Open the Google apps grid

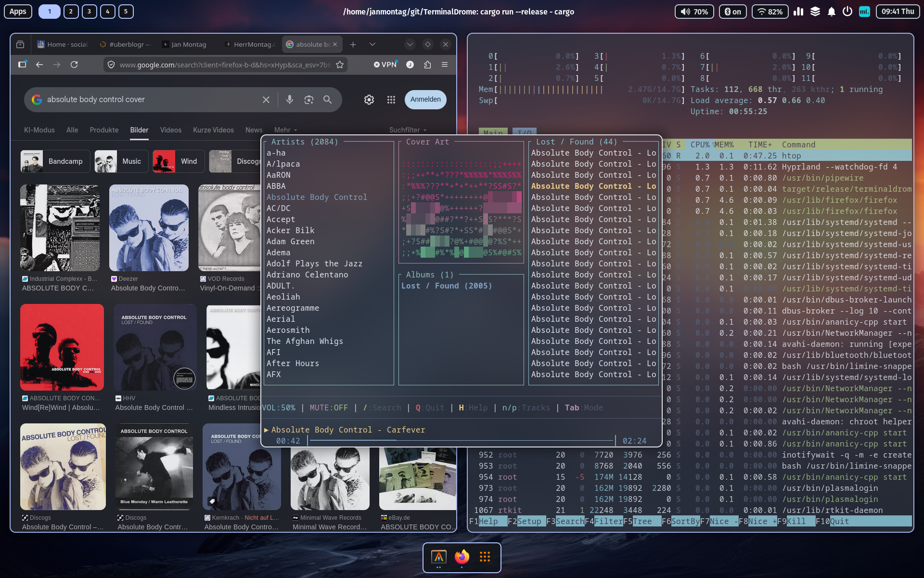click(391, 99)
